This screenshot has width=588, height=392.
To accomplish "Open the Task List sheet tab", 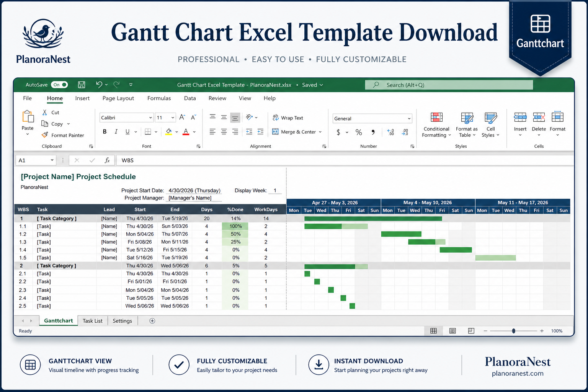I will pos(93,321).
